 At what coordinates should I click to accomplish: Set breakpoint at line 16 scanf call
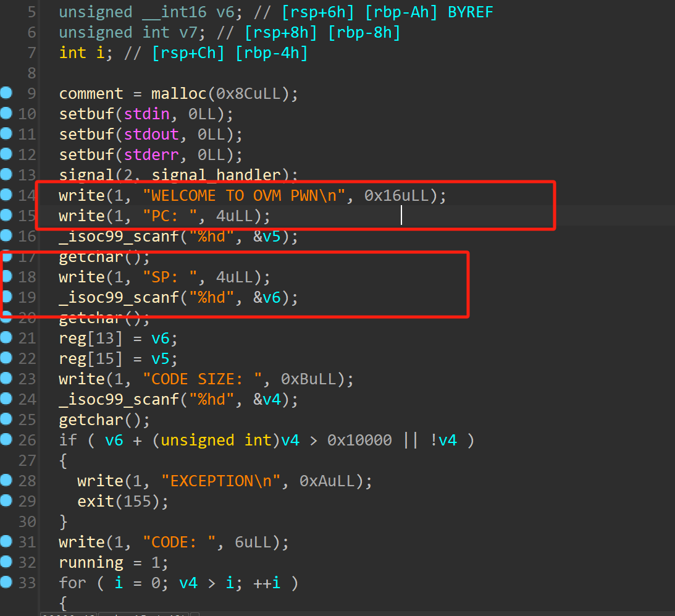pos(6,236)
